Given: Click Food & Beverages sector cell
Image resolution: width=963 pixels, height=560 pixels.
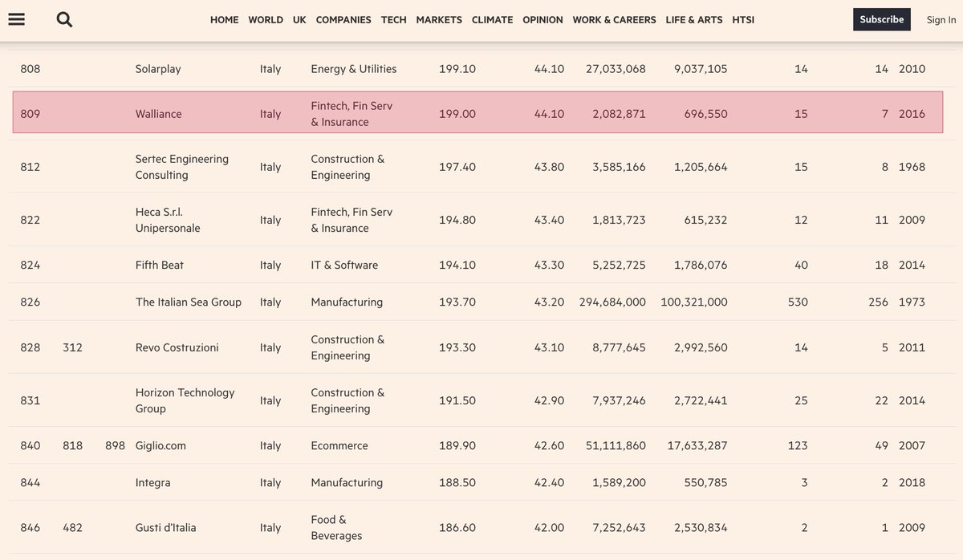Looking at the screenshot, I should [336, 527].
